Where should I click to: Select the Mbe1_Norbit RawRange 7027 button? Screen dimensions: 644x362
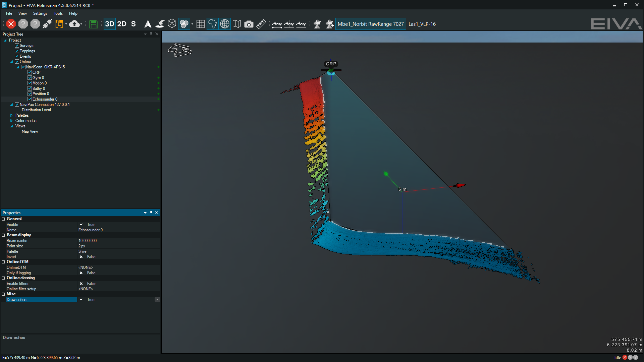pos(370,24)
